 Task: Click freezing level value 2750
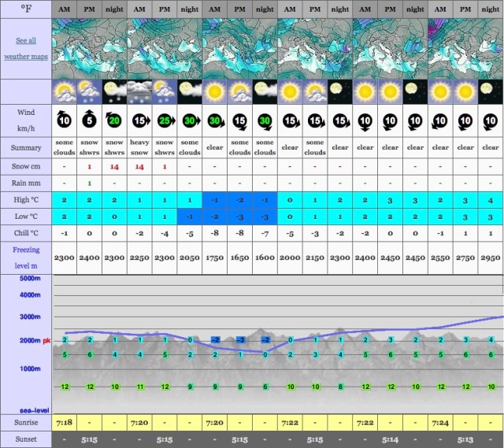coord(465,257)
